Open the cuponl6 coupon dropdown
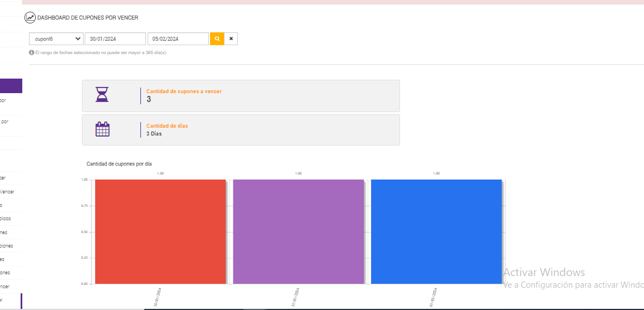 pyautogui.click(x=56, y=38)
